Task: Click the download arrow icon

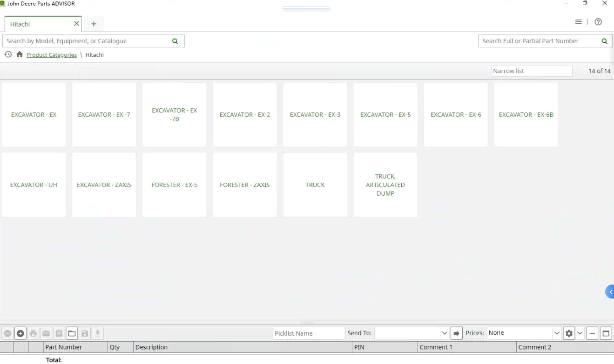Action: (x=97, y=333)
